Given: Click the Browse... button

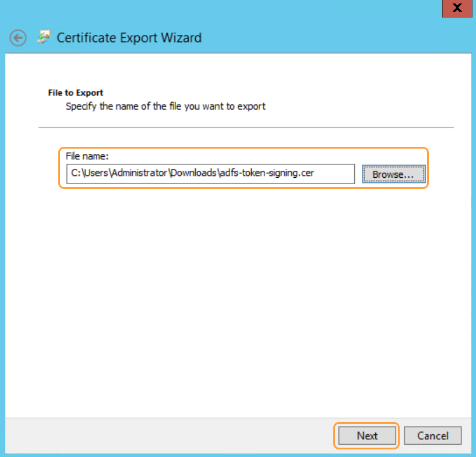Looking at the screenshot, I should coord(393,174).
